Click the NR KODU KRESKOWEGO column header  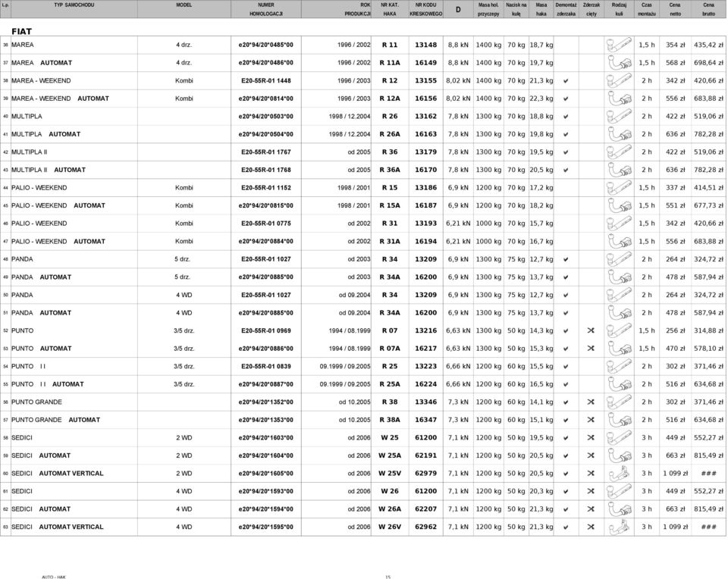coord(425,9)
